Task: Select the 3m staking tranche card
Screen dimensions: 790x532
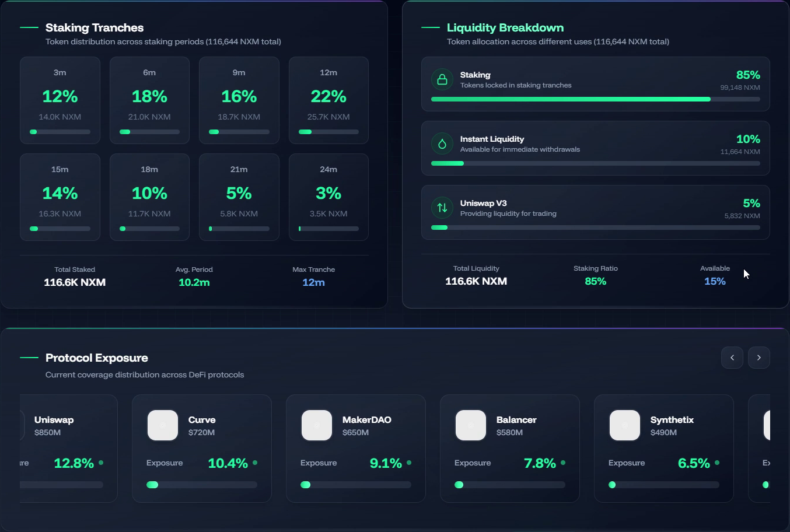Action: point(60,100)
